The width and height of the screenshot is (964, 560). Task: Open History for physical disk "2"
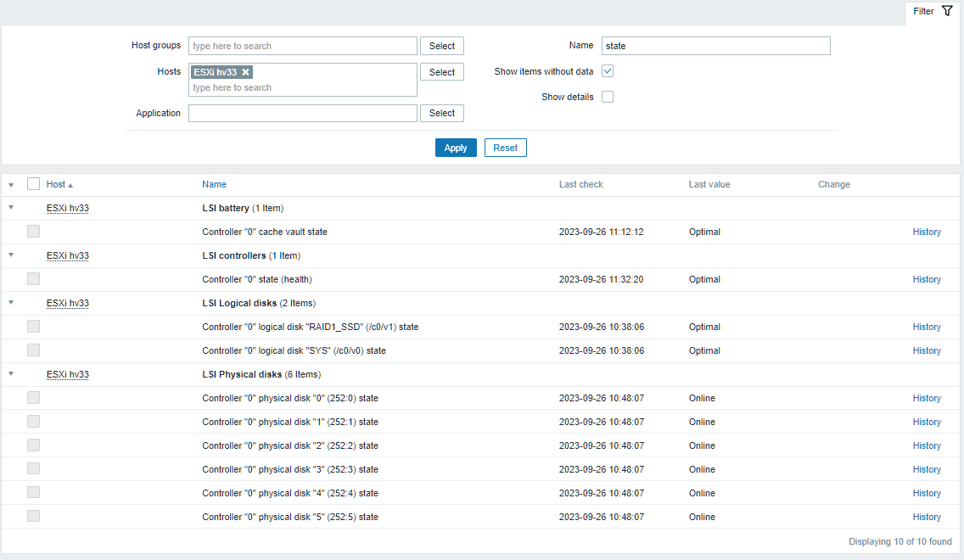pyautogui.click(x=927, y=445)
